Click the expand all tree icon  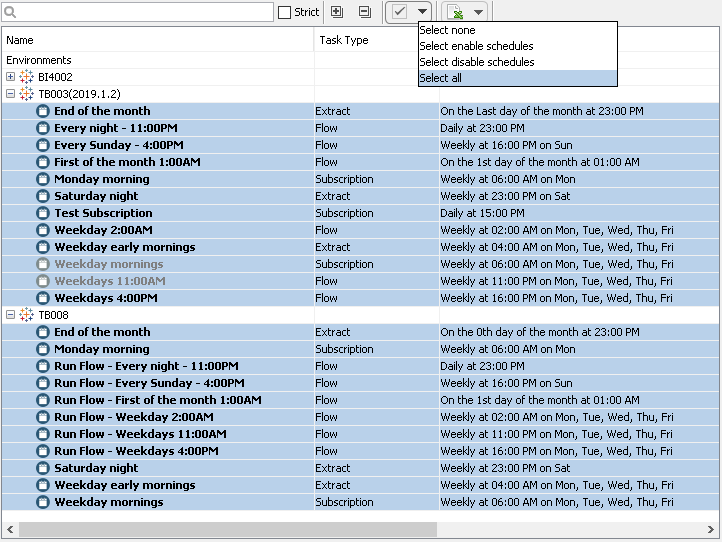(336, 12)
